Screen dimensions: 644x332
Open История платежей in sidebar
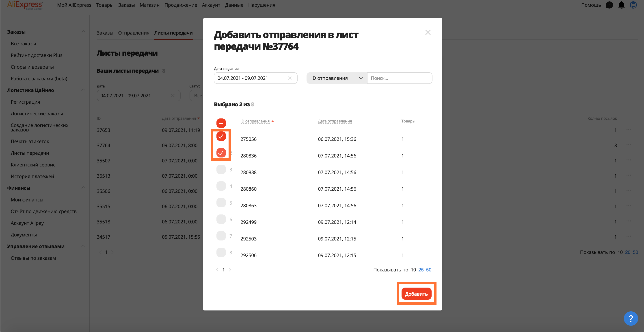coord(32,176)
